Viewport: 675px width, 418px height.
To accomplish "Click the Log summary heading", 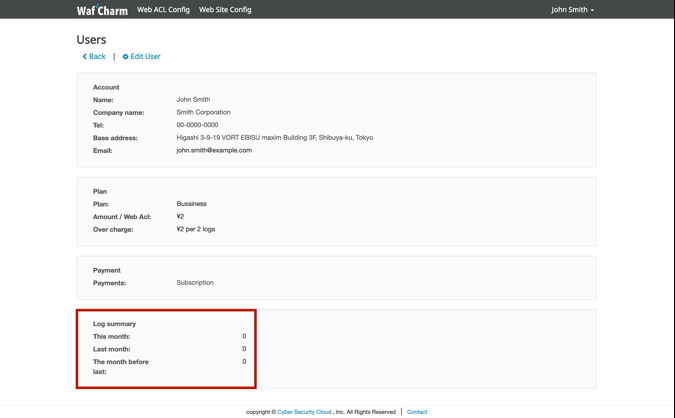I will [114, 324].
